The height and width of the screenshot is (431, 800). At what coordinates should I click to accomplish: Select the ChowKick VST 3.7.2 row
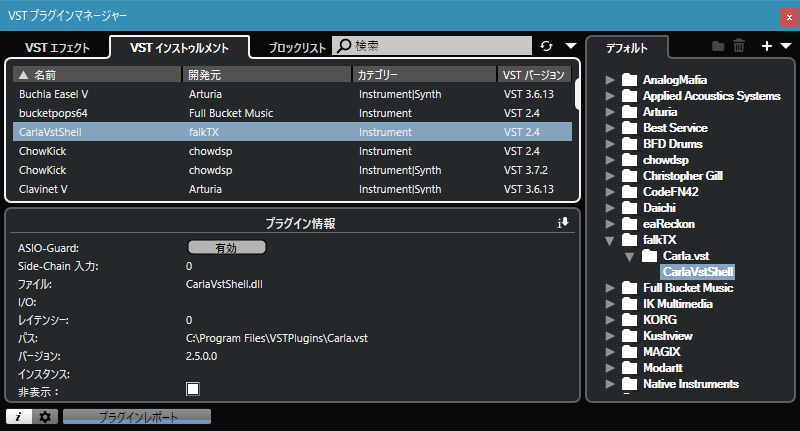point(292,170)
